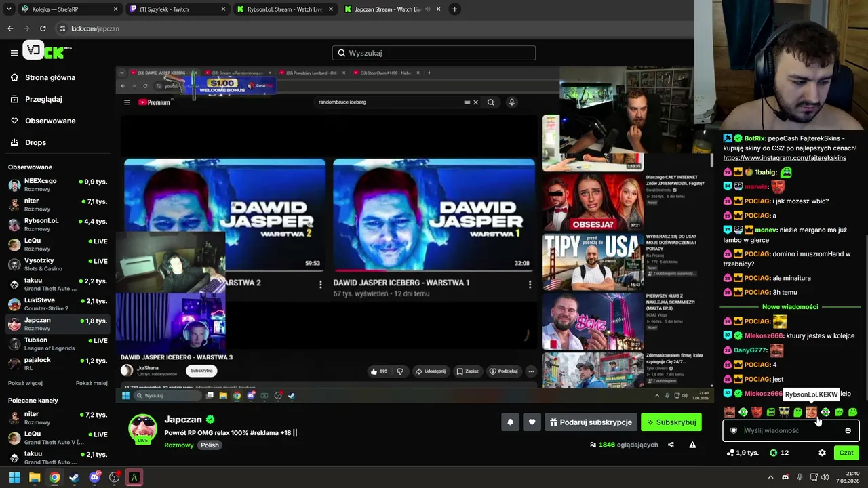Open the emoji picker in chat input
Image resolution: width=868 pixels, height=488 pixels.
848,430
